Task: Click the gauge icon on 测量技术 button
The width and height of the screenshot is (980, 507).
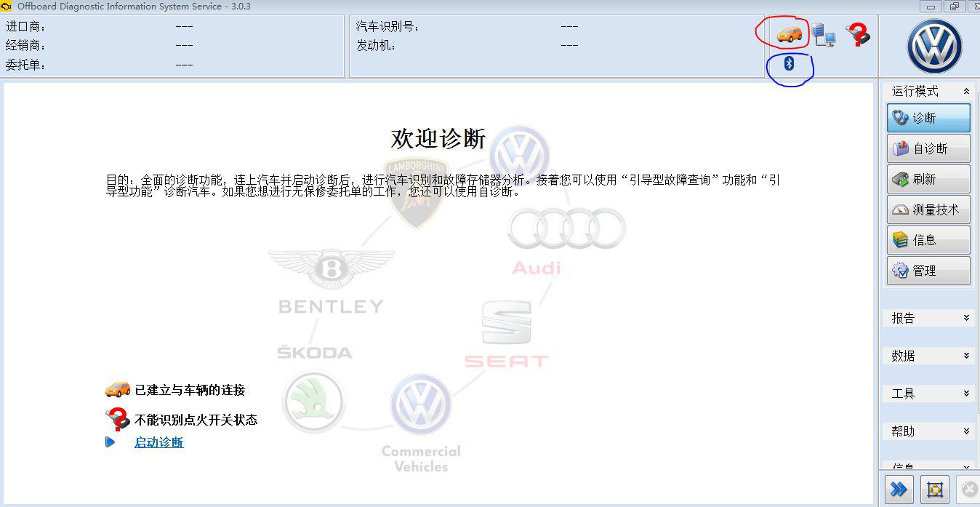Action: (900, 209)
